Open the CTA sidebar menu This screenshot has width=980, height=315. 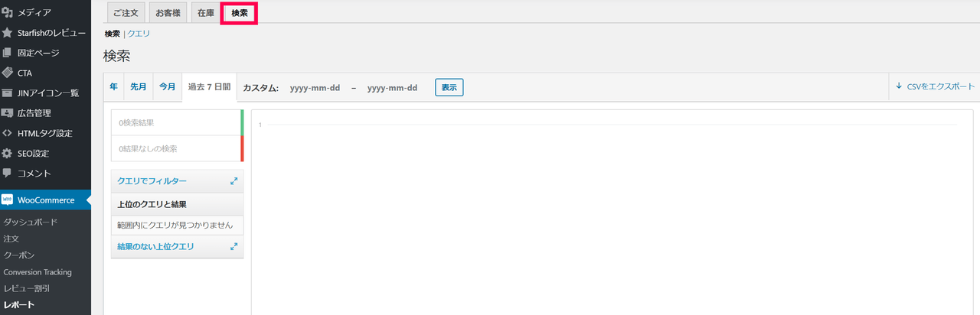(45, 73)
